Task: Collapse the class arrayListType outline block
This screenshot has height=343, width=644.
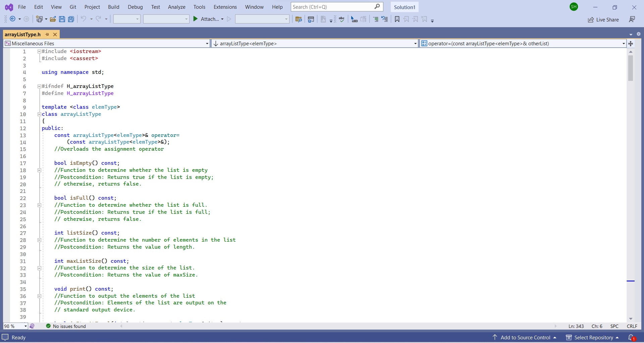Action: pos(39,114)
